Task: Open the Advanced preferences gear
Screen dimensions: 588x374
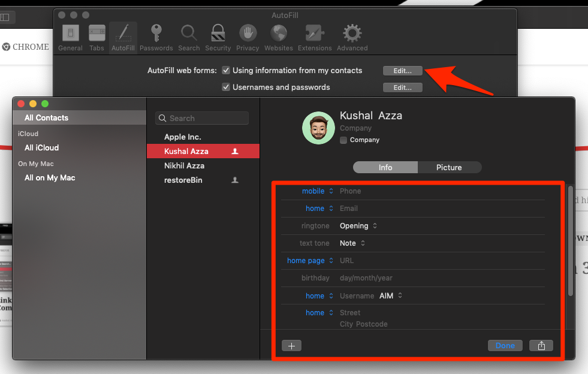Action: (x=352, y=38)
